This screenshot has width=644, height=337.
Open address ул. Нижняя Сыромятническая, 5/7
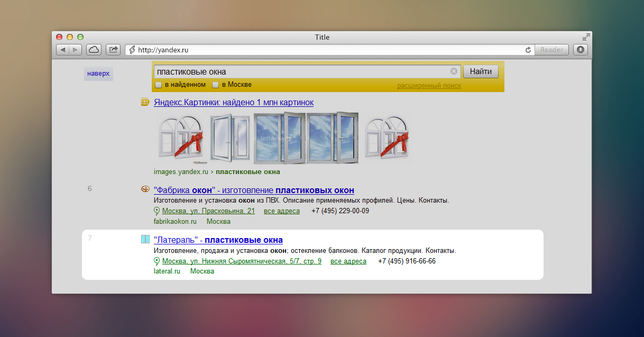coord(242,261)
